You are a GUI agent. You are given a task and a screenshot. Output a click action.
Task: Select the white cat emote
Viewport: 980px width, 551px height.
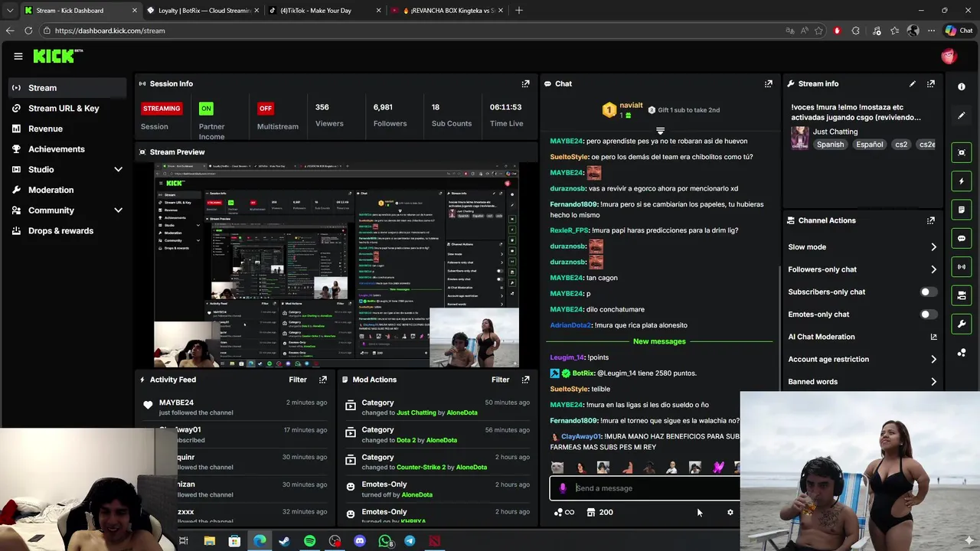(x=557, y=468)
